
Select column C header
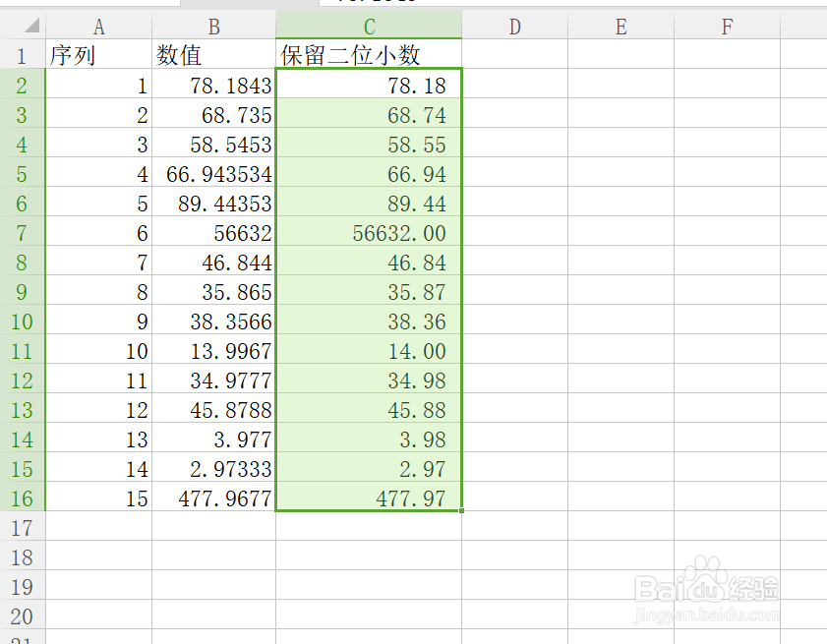369,26
